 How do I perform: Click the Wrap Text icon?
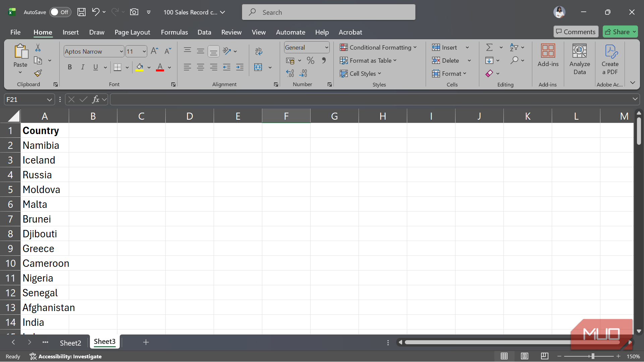click(259, 51)
